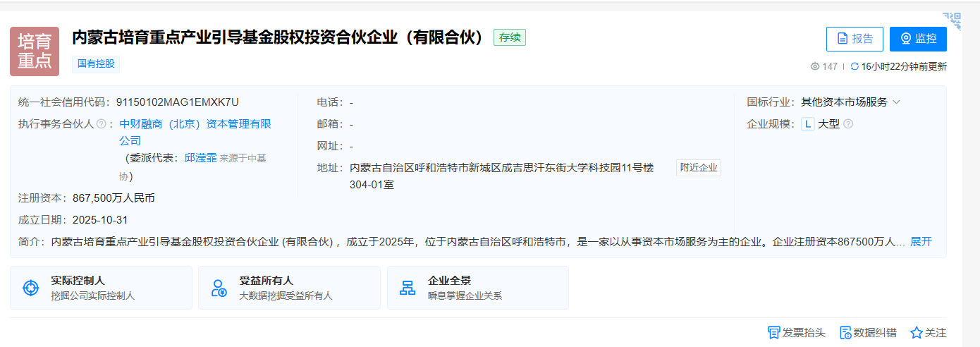
Task: Click the 国有控股 tag
Action: click(96, 63)
